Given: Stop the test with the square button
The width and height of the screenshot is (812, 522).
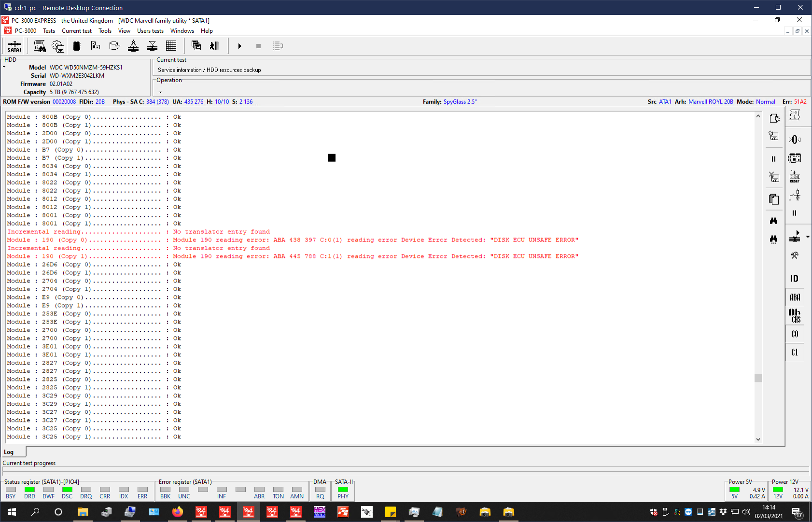Looking at the screenshot, I should (258, 46).
